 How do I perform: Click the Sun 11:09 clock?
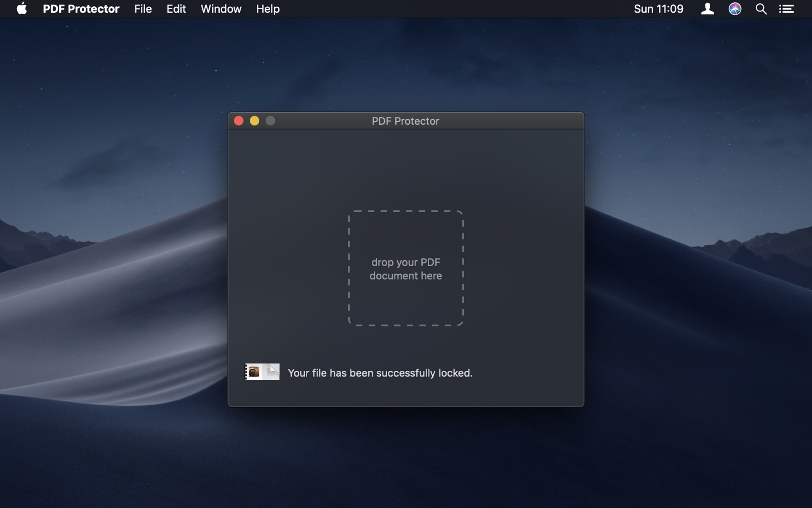(x=658, y=9)
